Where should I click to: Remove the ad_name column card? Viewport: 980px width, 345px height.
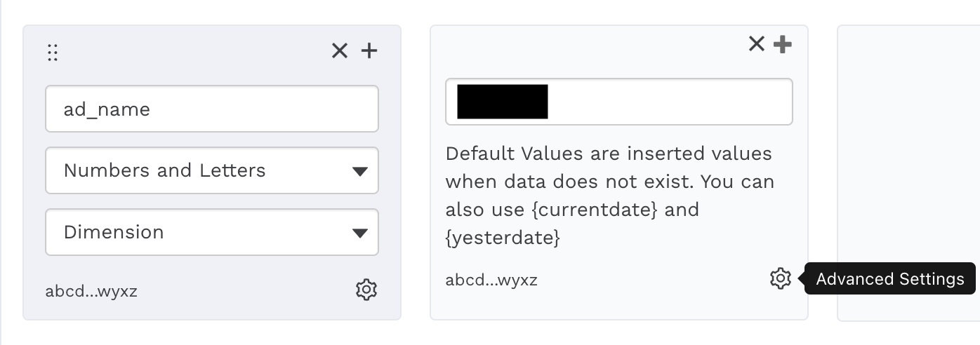click(x=340, y=50)
